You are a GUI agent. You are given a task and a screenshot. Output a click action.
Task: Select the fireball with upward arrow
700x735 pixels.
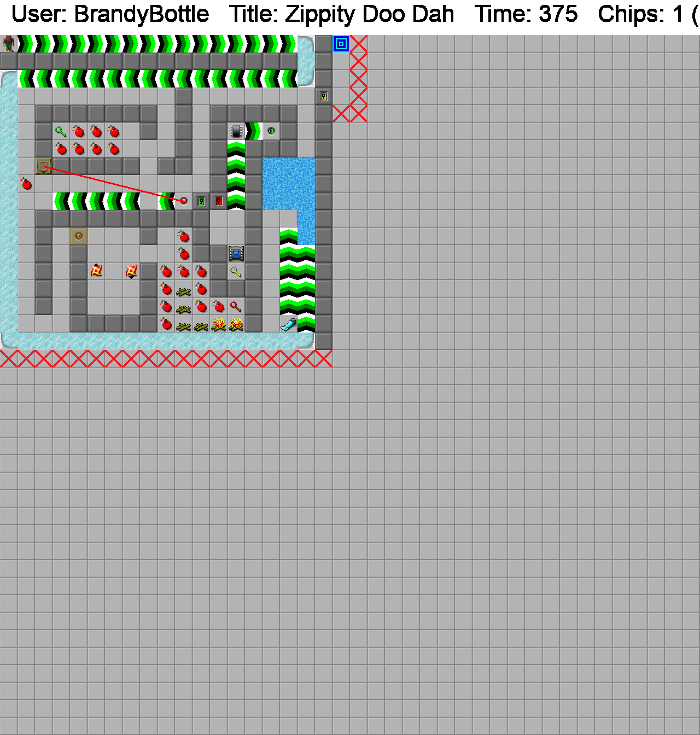tap(96, 271)
